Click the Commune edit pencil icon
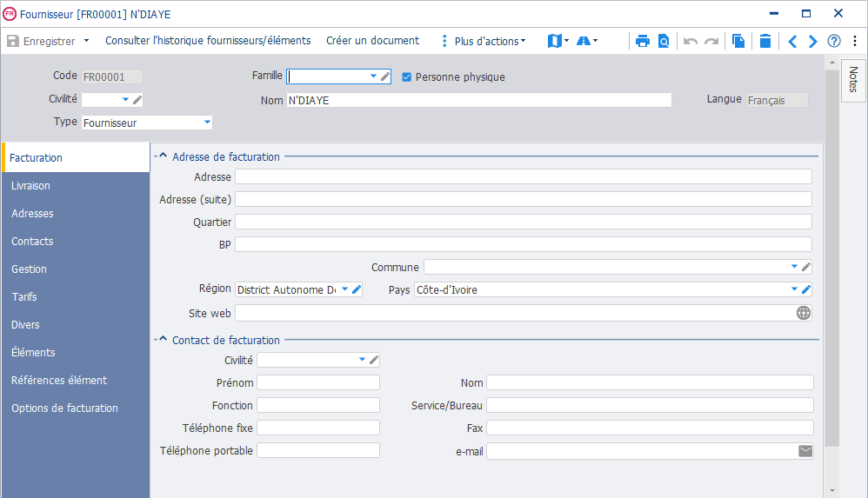 (x=806, y=267)
